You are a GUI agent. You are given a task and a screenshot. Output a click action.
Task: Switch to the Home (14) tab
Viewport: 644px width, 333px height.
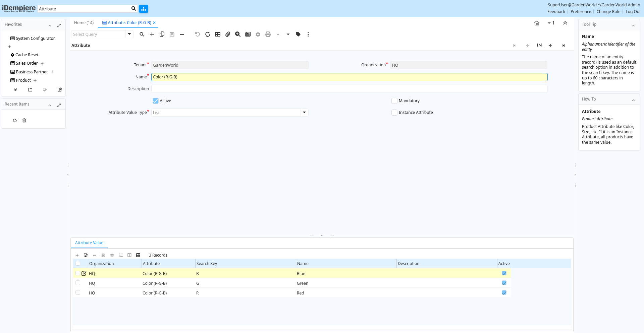click(x=84, y=23)
